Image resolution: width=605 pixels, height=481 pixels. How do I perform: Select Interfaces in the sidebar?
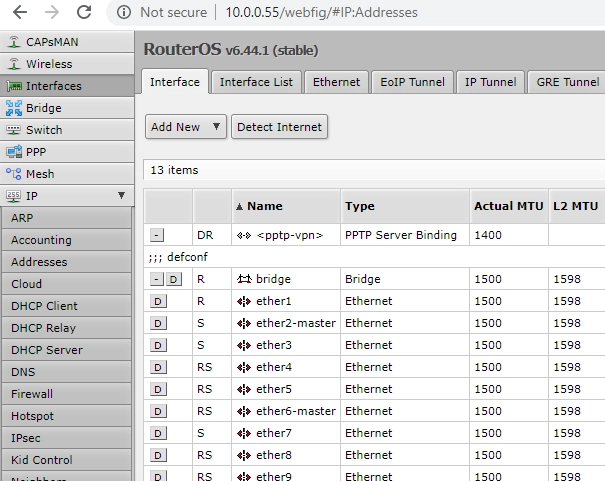[67, 86]
